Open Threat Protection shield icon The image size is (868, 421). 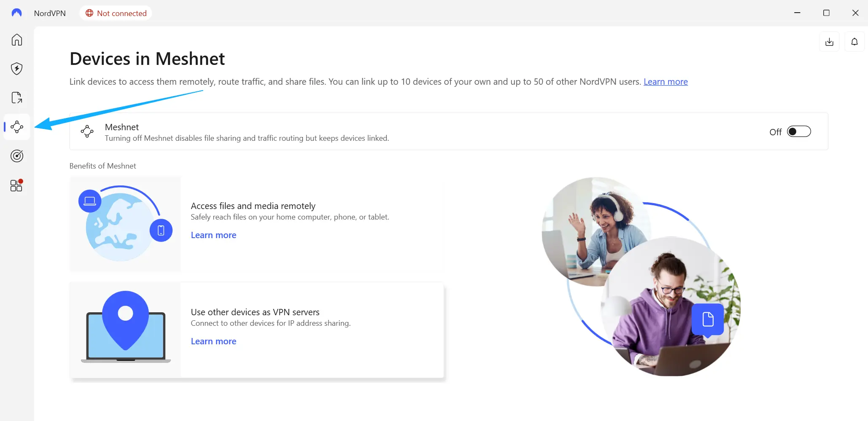tap(17, 69)
